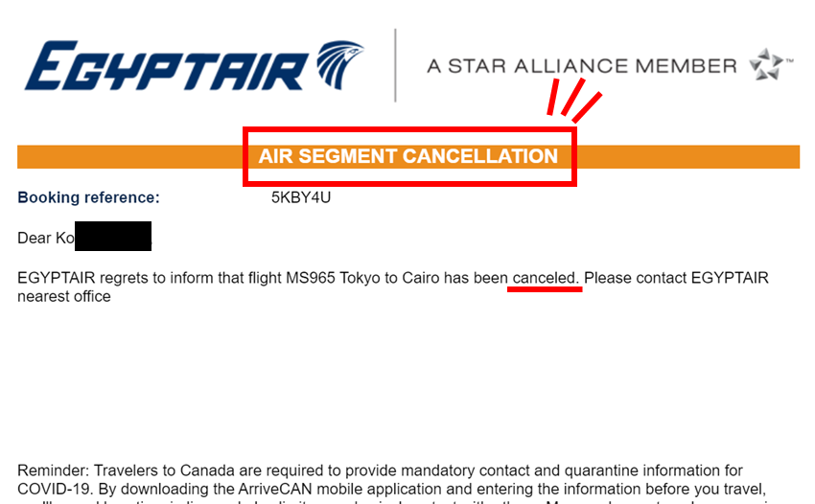This screenshot has width=815, height=504.
Task: Click the underlined word canceled
Action: pyautogui.click(x=545, y=278)
